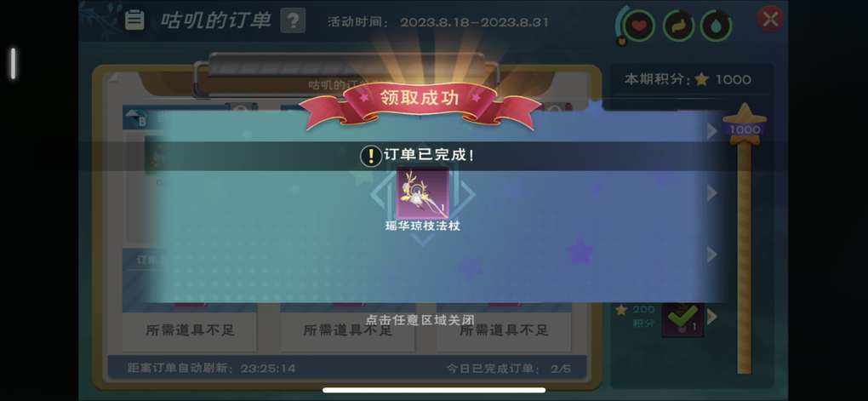Select the 瑶华琼枝法杖 reward item icon
This screenshot has width=868, height=401.
(422, 194)
